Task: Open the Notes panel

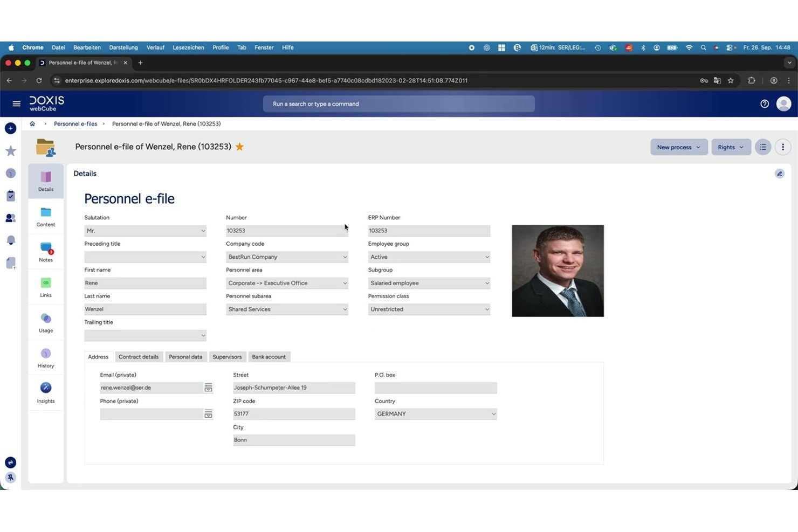Action: [x=46, y=252]
